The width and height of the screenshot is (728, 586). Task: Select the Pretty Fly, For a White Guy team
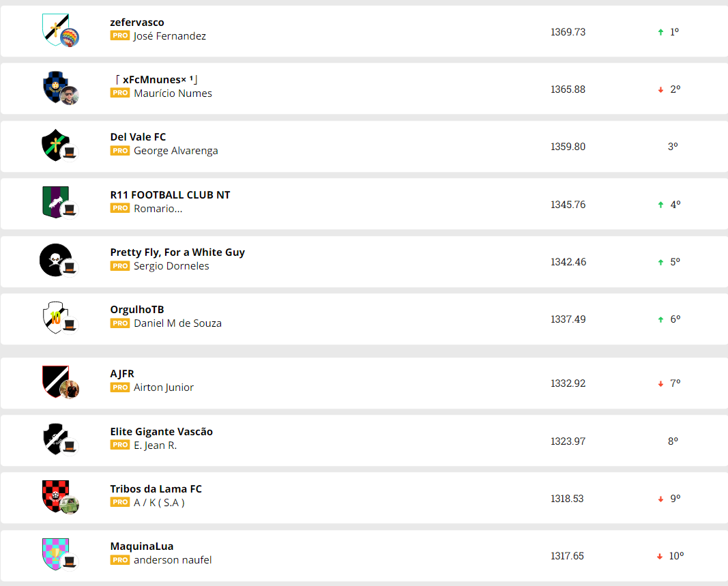[177, 252]
